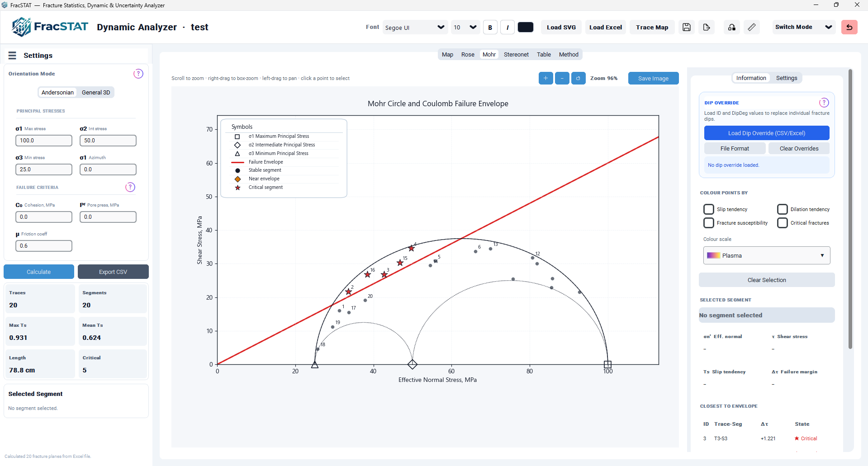This screenshot has width=868, height=466.
Task: Toggle bold font formatting
Action: point(490,27)
